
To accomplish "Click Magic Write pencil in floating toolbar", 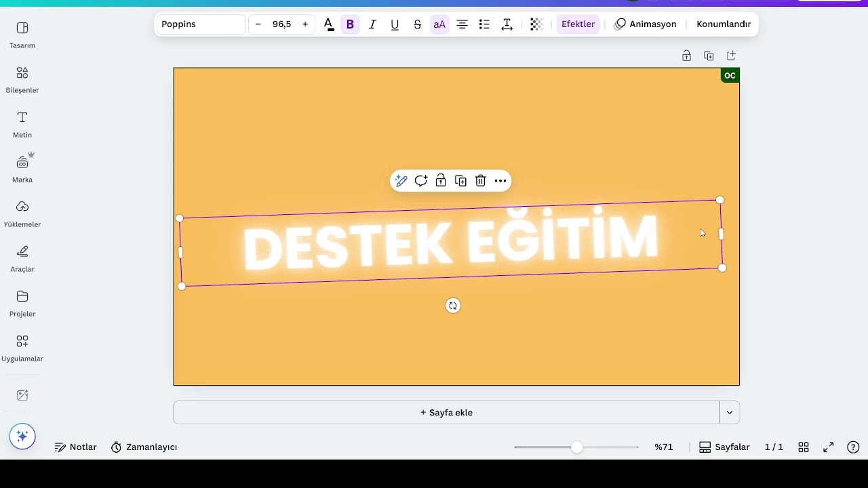I will pos(401,181).
